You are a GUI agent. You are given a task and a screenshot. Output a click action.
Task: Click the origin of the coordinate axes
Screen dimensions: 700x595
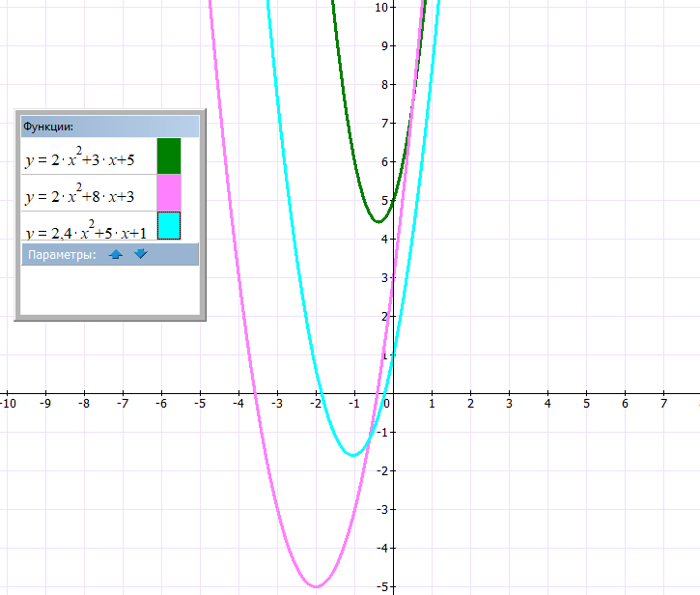(x=393, y=393)
